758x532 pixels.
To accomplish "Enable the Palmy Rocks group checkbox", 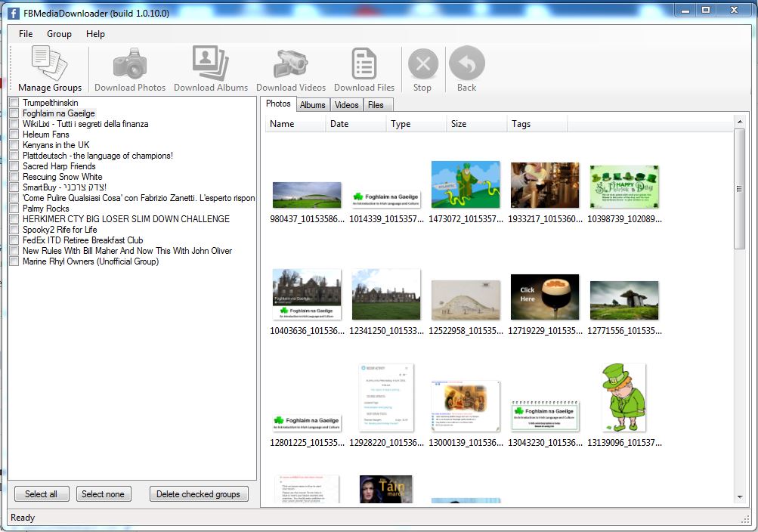I will [14, 209].
